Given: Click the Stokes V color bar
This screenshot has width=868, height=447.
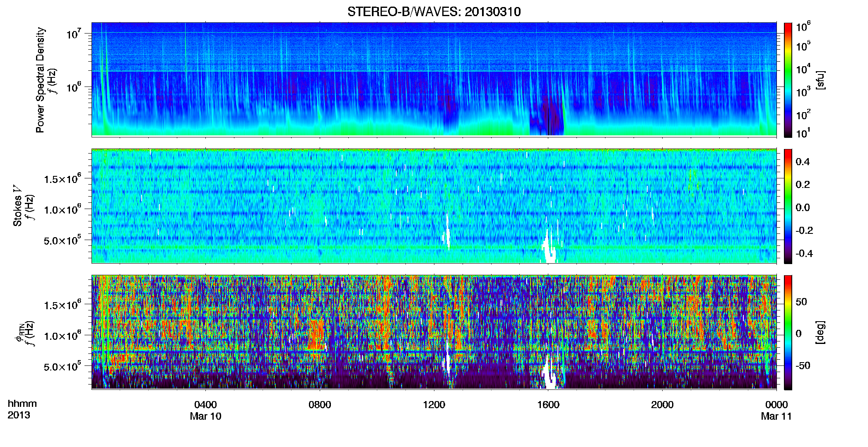Looking at the screenshot, I should point(788,206).
